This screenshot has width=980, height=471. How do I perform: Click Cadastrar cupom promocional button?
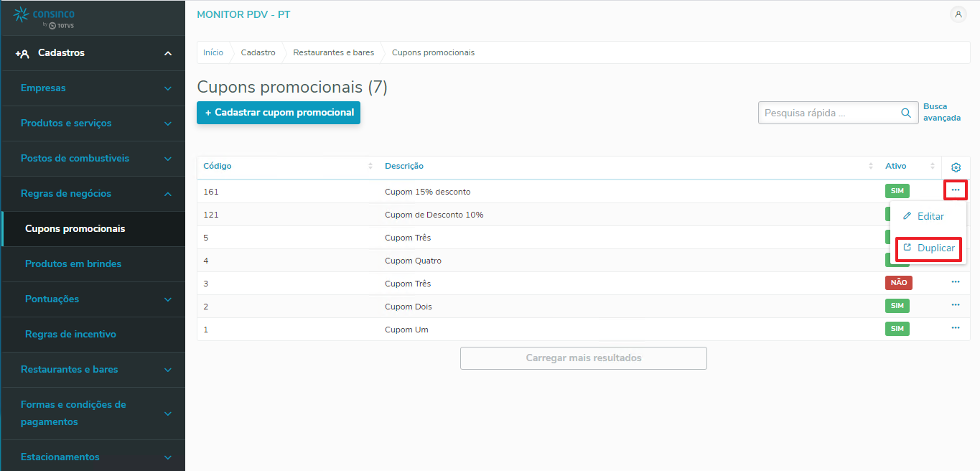pos(279,113)
